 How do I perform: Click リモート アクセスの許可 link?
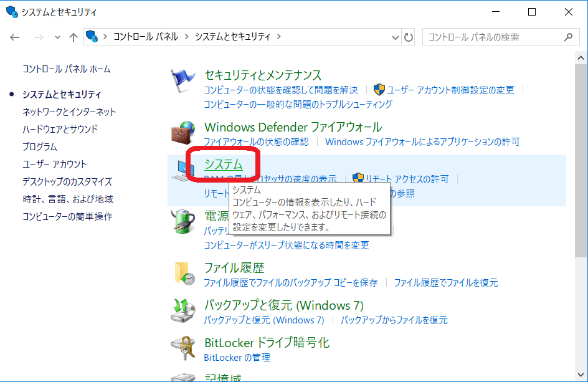tap(407, 179)
